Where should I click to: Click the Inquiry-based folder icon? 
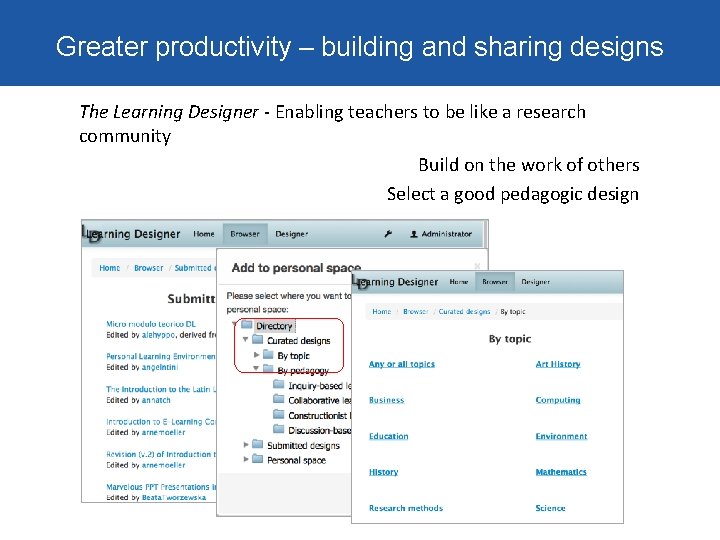[x=279, y=384]
